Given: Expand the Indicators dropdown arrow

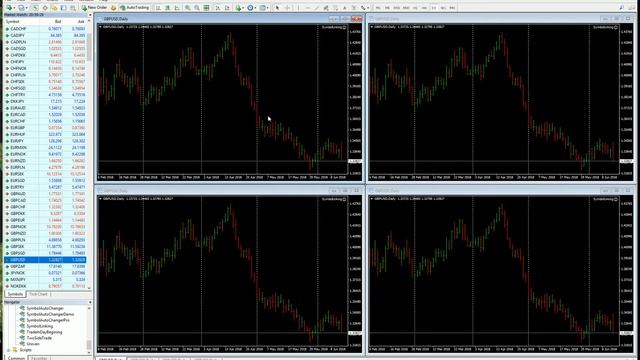Looking at the screenshot, I should point(244,8).
